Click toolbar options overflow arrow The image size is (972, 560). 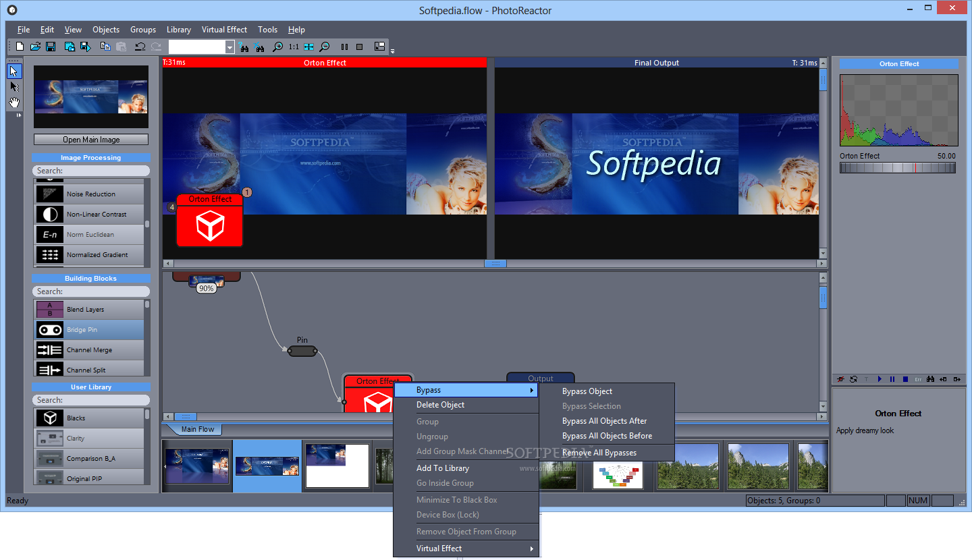tap(393, 51)
